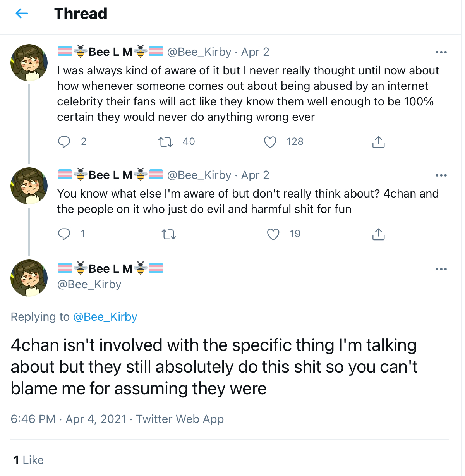This screenshot has width=465, height=476.
Task: Retweet the first tweet with 40 retweets
Action: point(166,142)
